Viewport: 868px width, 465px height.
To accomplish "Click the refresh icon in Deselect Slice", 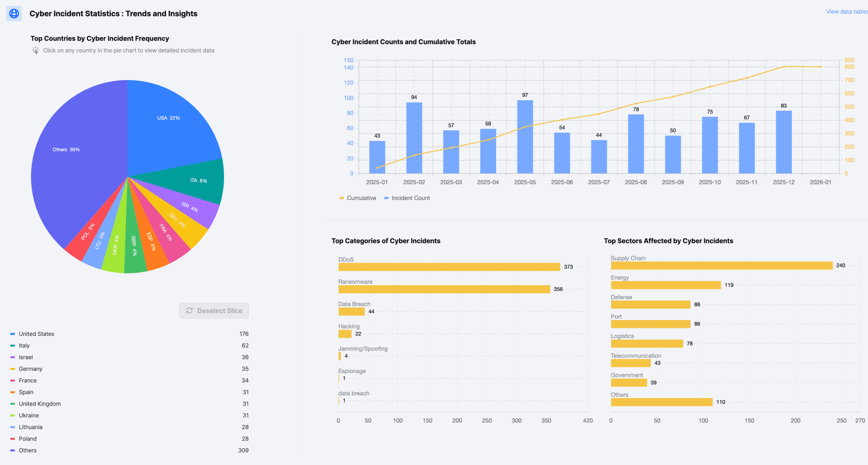I will tap(189, 311).
